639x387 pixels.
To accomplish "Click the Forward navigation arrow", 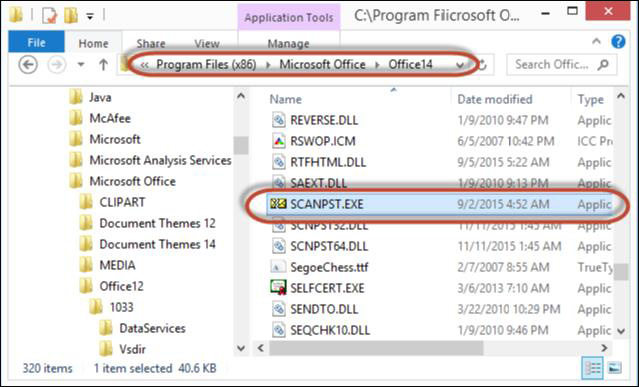I will click(x=57, y=64).
